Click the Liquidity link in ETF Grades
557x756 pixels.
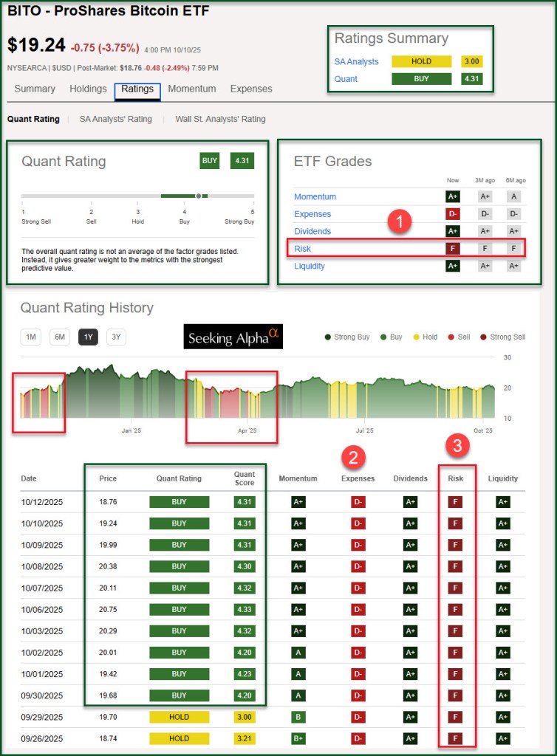(310, 266)
